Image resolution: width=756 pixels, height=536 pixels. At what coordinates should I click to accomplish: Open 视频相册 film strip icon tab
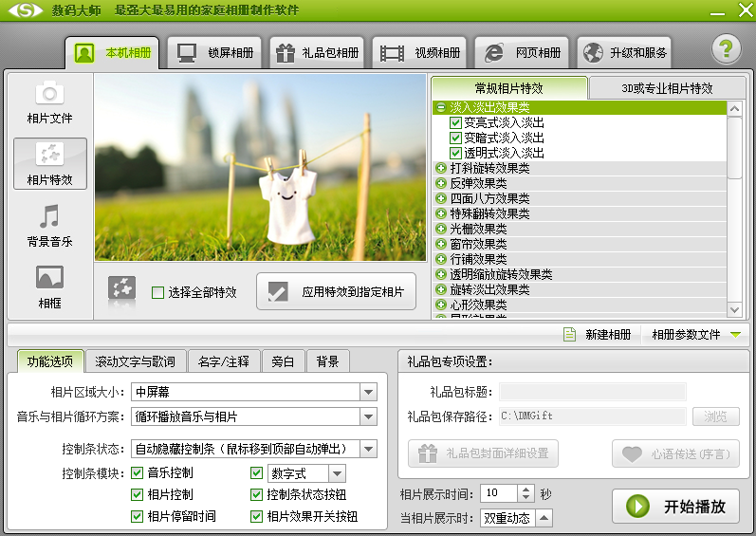(x=392, y=52)
